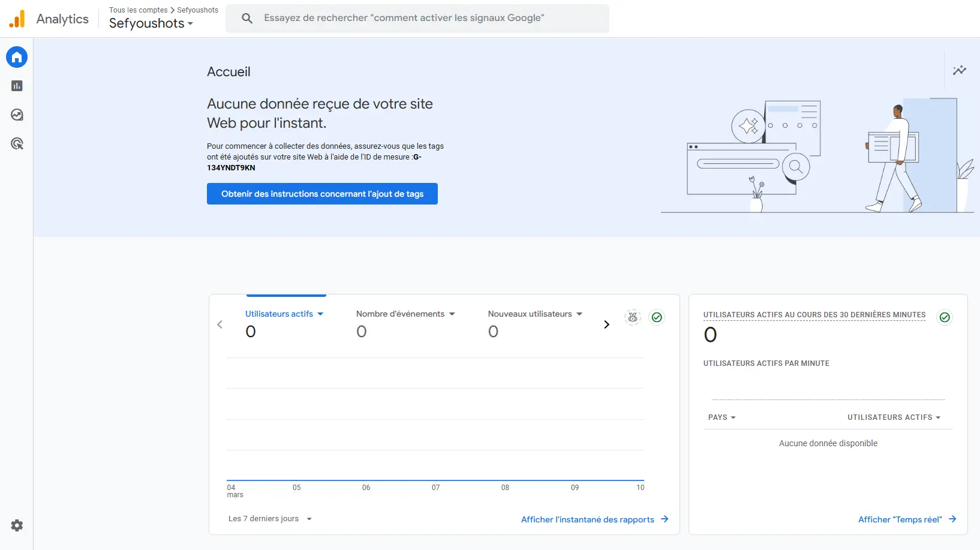Expand the PAYS dimension dropdown

722,417
